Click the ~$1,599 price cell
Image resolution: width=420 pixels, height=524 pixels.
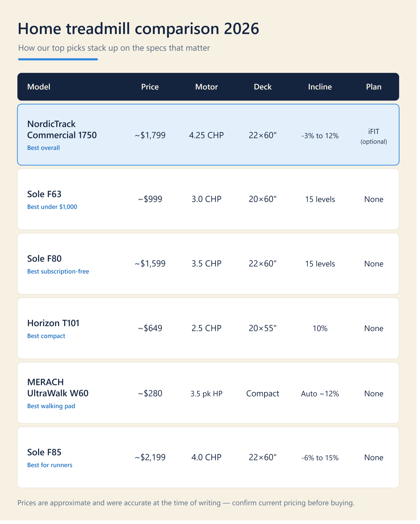(x=151, y=266)
